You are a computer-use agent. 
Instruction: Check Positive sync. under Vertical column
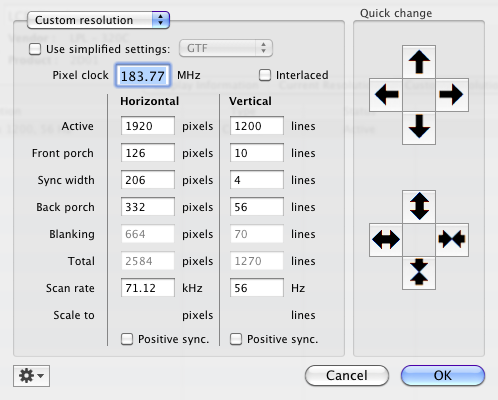(236, 339)
